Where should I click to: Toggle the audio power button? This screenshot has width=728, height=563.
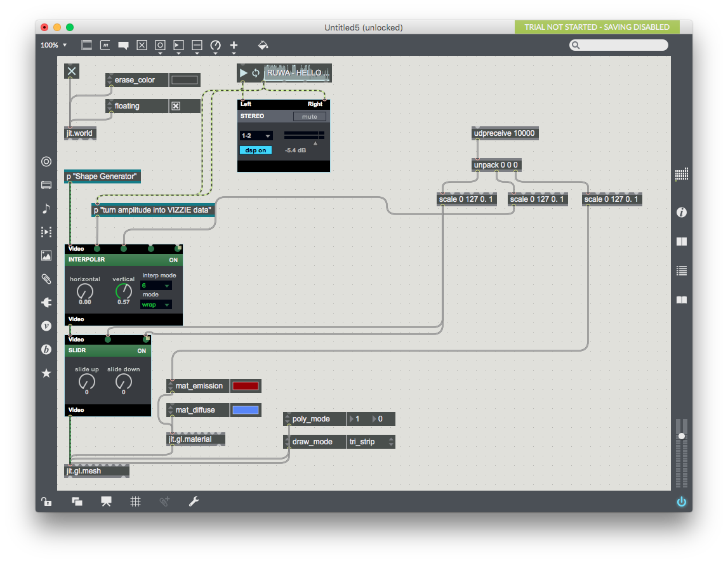coord(682,501)
